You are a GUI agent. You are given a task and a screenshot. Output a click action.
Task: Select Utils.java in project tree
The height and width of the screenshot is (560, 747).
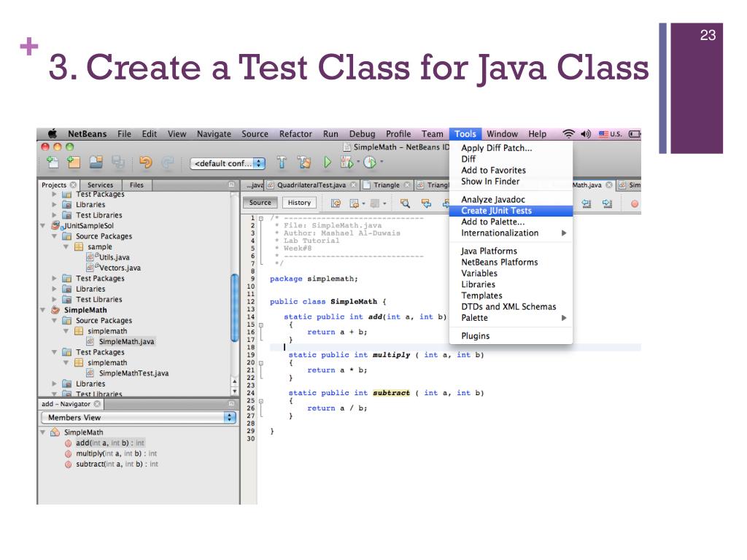tap(114, 257)
